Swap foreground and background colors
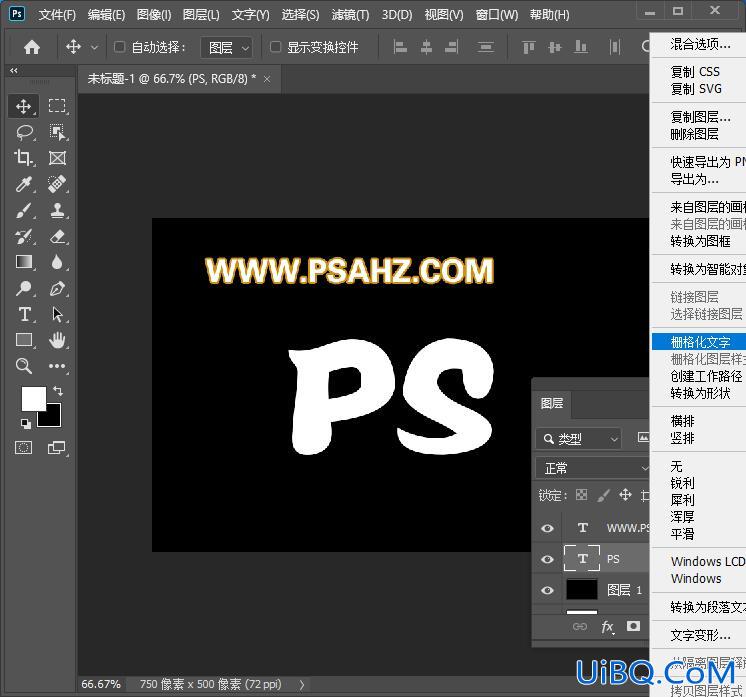Screen dimensions: 746x697 pyautogui.click(x=58, y=391)
